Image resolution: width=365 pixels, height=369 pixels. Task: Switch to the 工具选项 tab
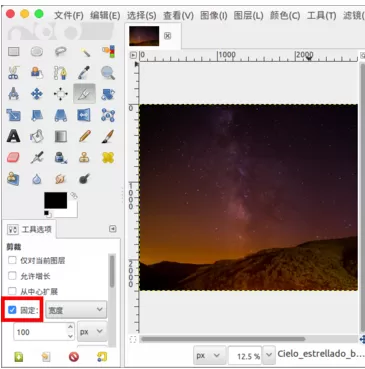coord(29,229)
